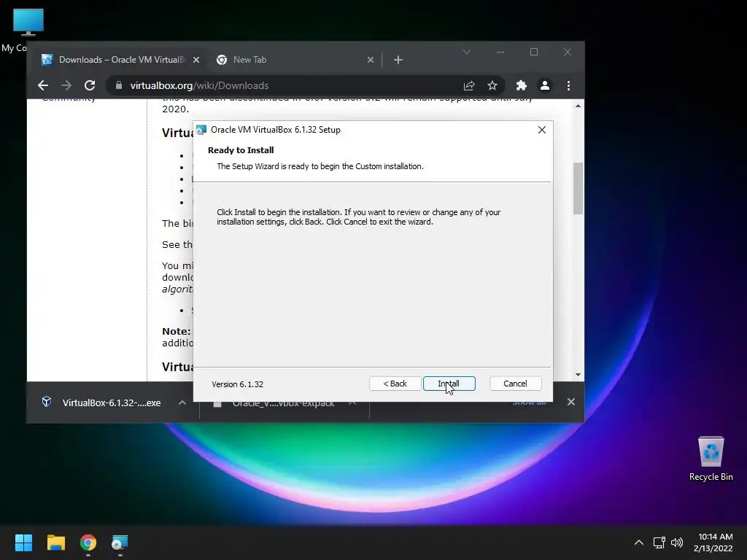
Task: Click the VirtualBox Setup title bar icon
Action: click(x=201, y=130)
